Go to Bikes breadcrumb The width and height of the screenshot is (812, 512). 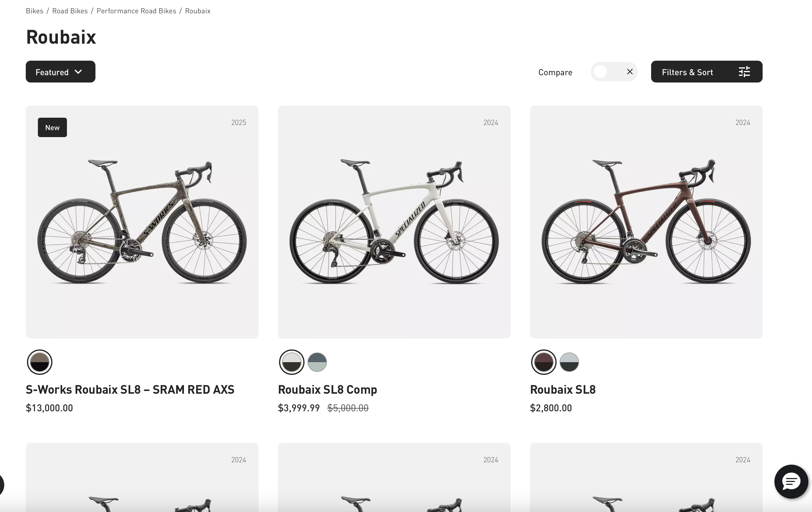[x=35, y=11]
